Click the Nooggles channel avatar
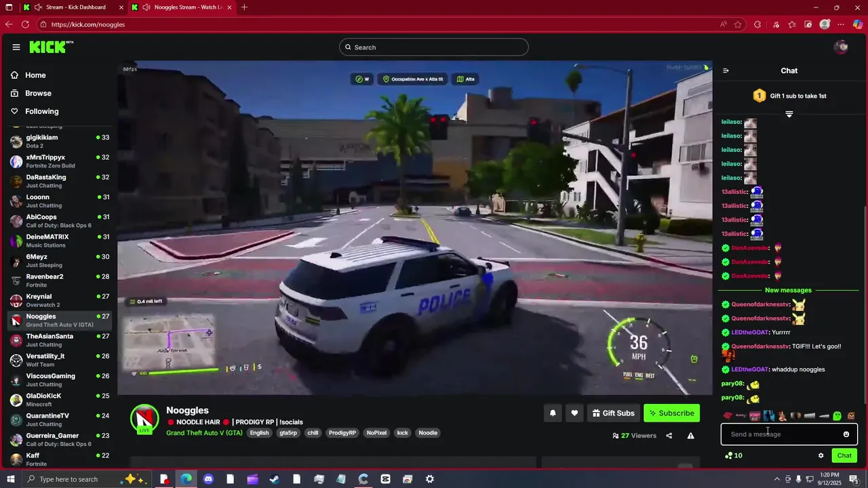The height and width of the screenshot is (488, 868). [x=144, y=419]
